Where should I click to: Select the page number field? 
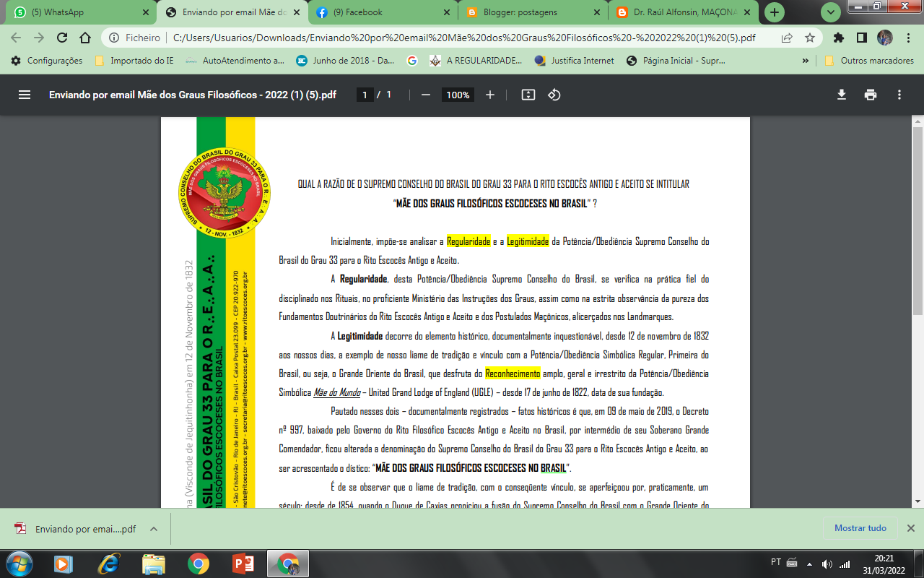point(365,95)
